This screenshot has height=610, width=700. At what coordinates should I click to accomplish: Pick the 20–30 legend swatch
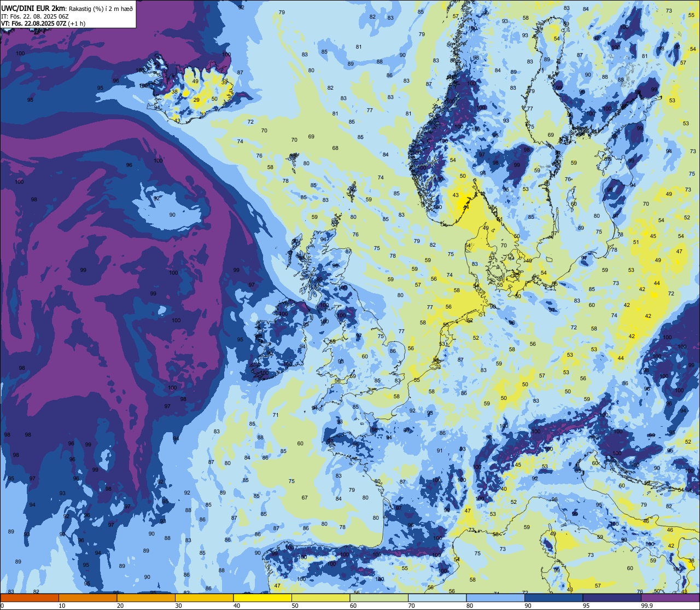146,597
